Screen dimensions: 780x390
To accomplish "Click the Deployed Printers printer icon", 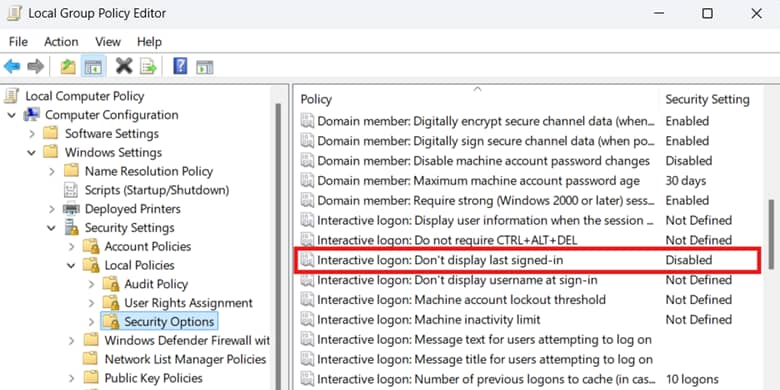I will (71, 209).
